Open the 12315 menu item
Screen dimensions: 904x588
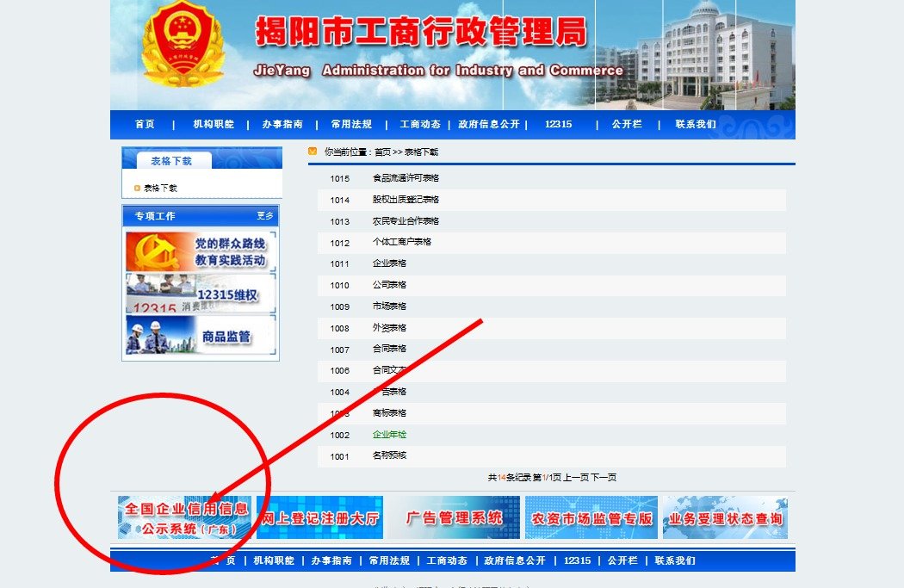click(559, 125)
